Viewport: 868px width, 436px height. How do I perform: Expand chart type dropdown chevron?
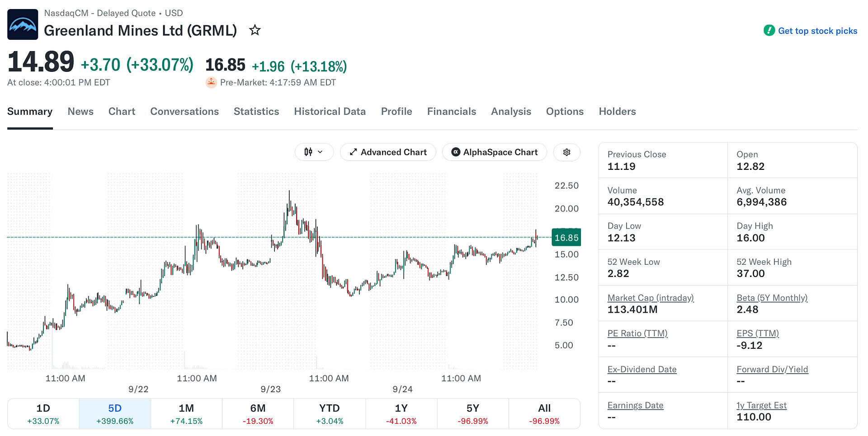(320, 152)
